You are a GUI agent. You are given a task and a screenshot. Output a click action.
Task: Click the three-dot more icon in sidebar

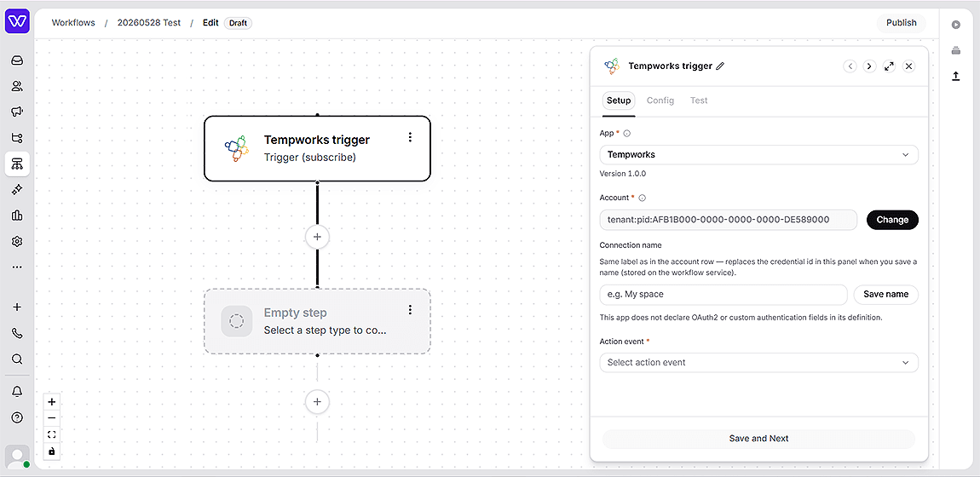(x=17, y=267)
